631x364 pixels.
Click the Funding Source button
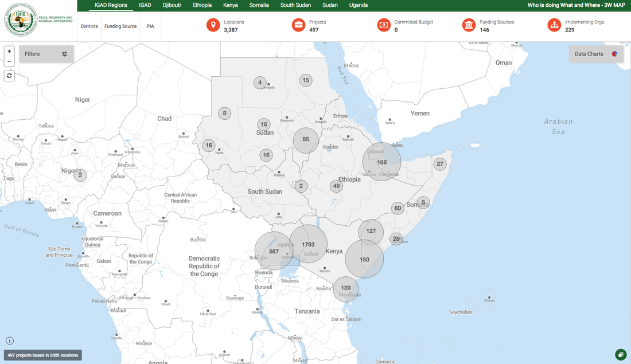[x=120, y=26]
